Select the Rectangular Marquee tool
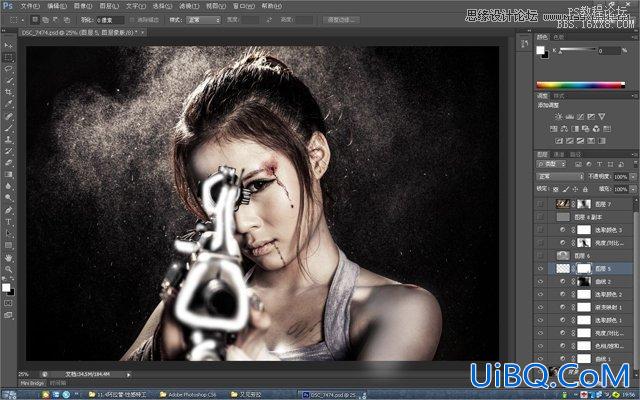640x400 pixels. tap(8, 57)
